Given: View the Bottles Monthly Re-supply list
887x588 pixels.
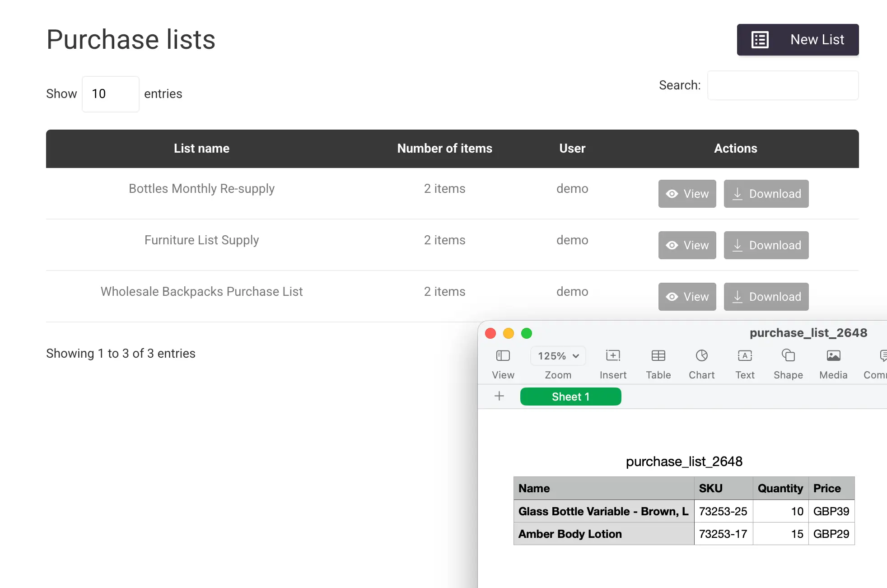Looking at the screenshot, I should coord(687,194).
